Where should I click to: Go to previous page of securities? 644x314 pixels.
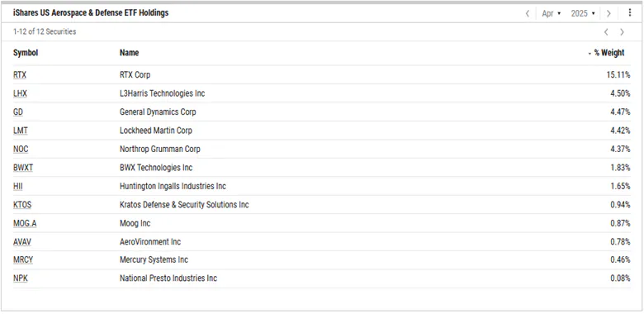[x=606, y=32]
